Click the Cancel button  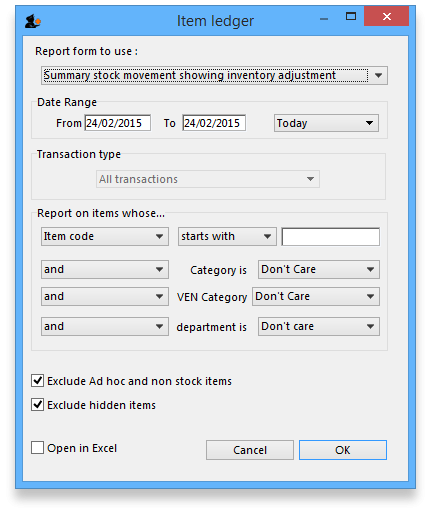[x=250, y=450]
